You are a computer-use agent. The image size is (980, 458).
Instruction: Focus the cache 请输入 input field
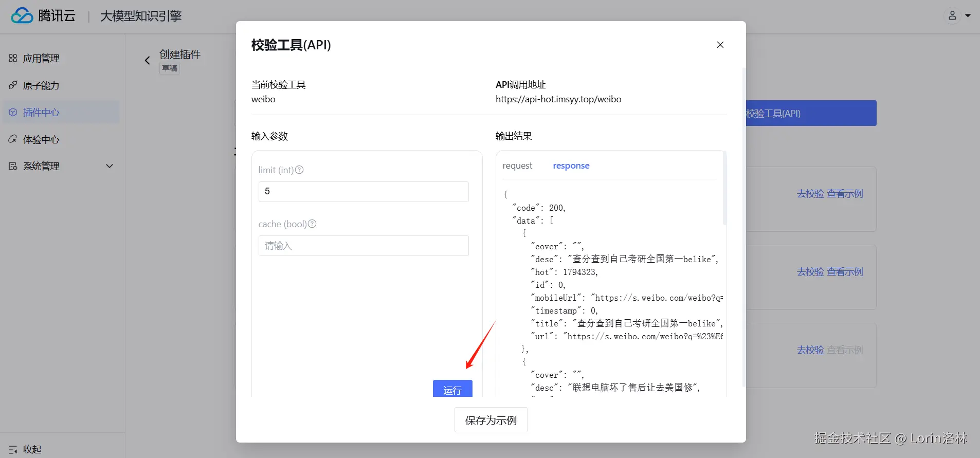(x=364, y=246)
